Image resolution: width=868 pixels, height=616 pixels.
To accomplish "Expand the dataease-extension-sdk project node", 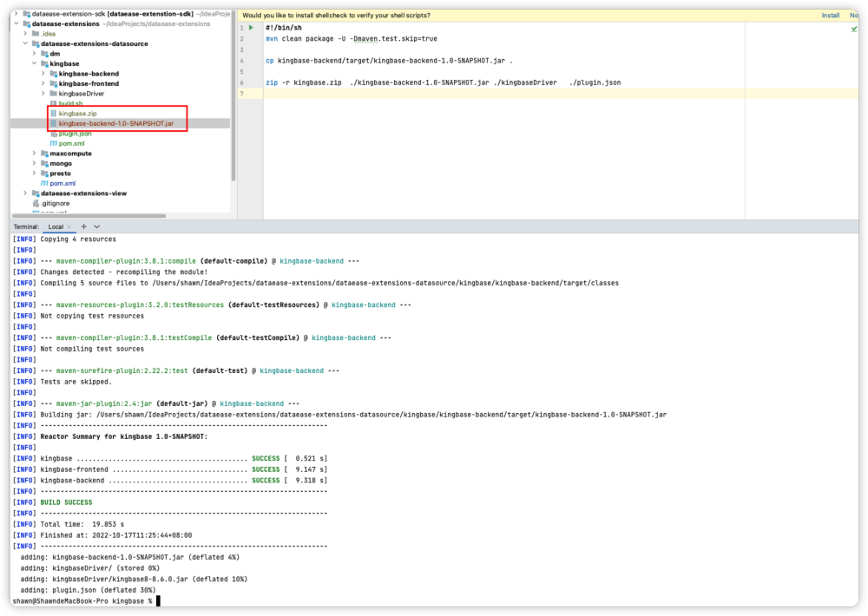I will (x=16, y=13).
